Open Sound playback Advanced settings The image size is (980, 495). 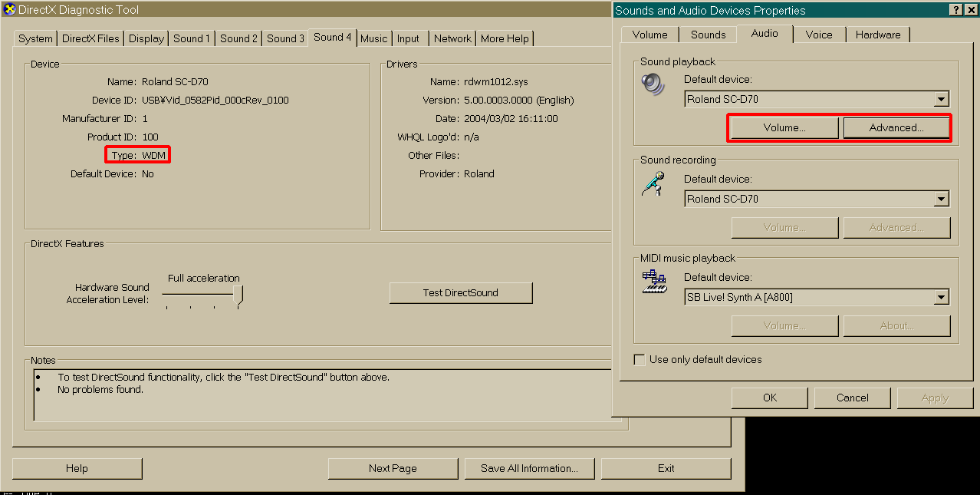(896, 128)
